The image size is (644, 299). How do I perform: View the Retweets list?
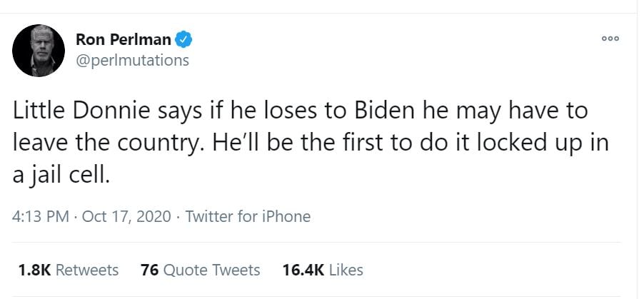(86, 270)
